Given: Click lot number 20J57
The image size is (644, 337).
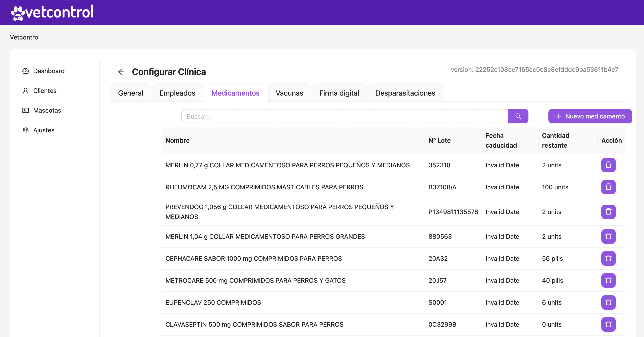Looking at the screenshot, I should click(x=438, y=280).
